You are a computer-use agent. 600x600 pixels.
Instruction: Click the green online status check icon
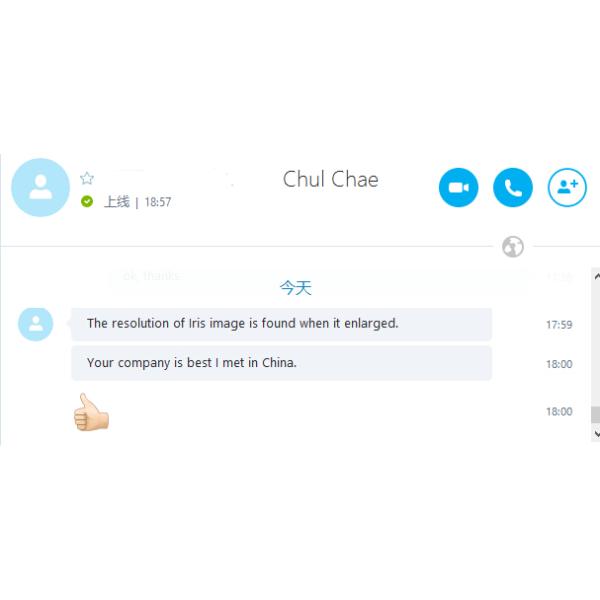87,201
